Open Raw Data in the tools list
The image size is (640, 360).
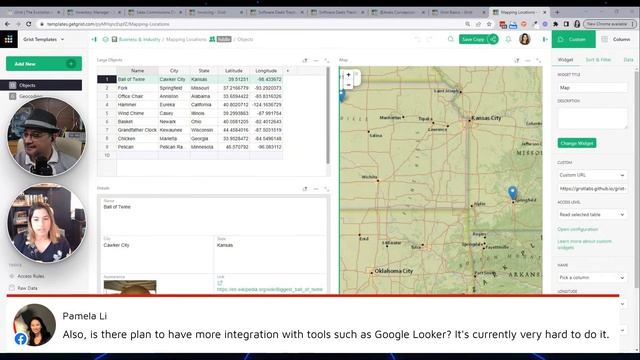(27, 288)
